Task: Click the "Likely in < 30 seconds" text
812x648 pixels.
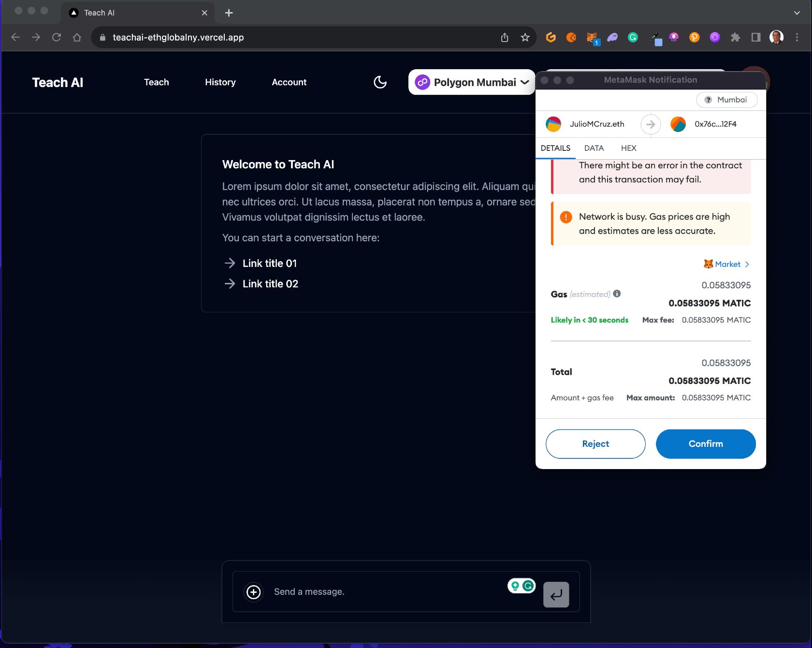Action: (x=589, y=320)
